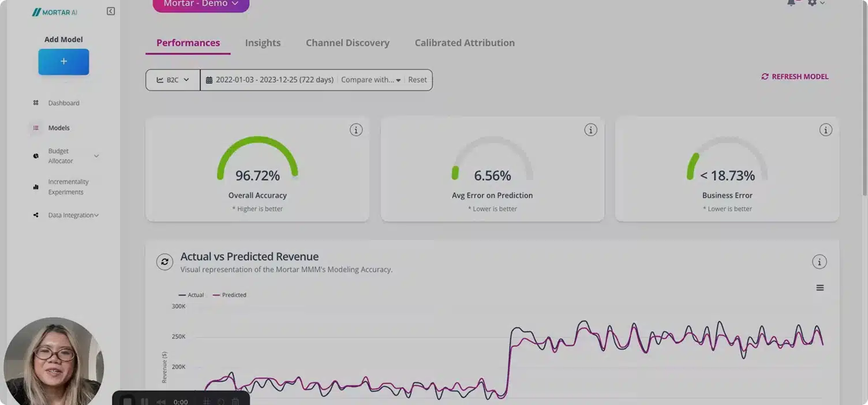Expand the Budget Allocator menu
Image resolution: width=868 pixels, height=405 pixels.
click(x=96, y=156)
